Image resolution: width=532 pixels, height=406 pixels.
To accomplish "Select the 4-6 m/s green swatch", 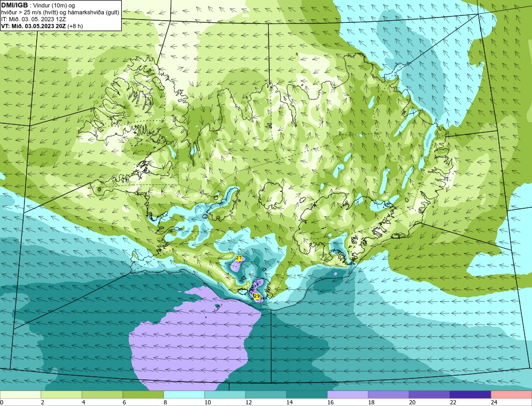I will coord(102,394).
